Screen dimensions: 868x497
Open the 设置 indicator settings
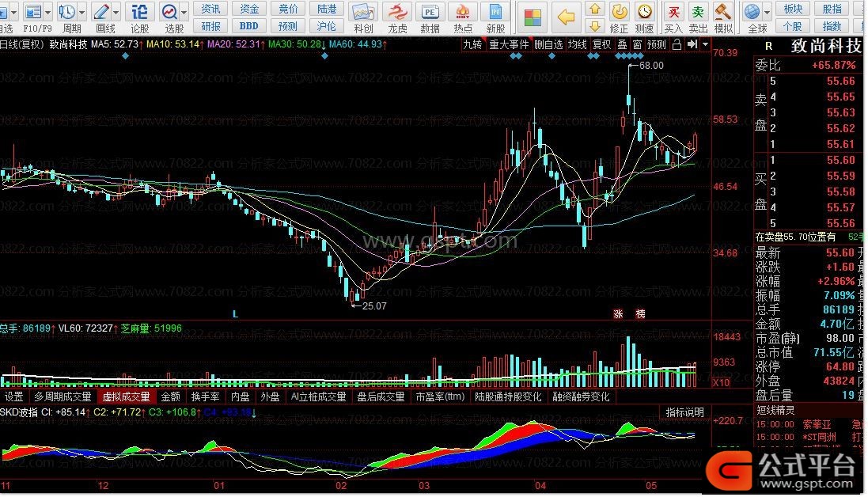tap(13, 396)
